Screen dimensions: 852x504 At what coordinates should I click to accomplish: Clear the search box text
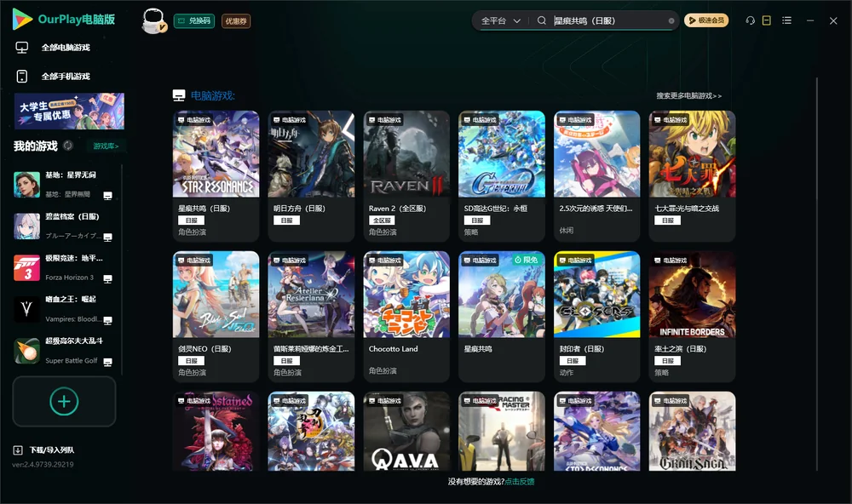pyautogui.click(x=671, y=21)
